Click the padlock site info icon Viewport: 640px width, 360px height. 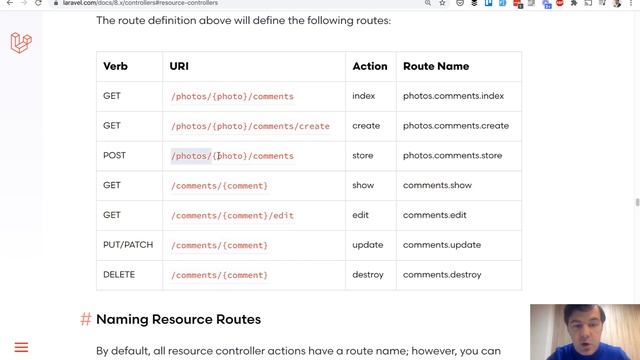tap(56, 3)
